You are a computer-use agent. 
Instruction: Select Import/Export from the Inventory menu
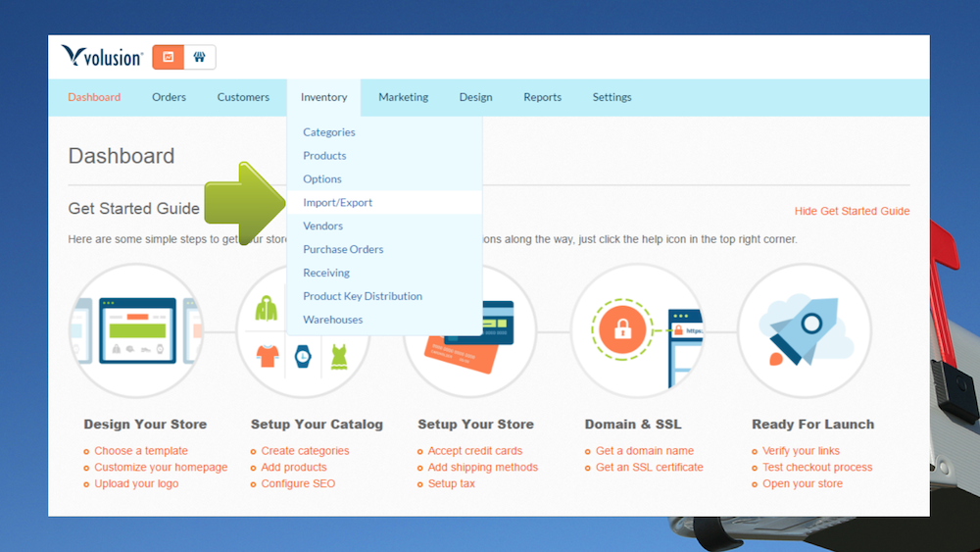pos(338,203)
